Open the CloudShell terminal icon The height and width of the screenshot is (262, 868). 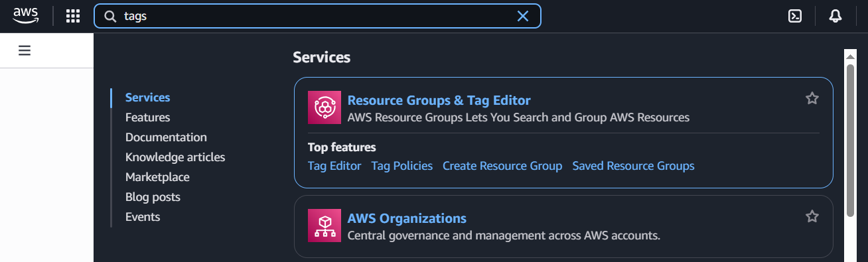[794, 17]
